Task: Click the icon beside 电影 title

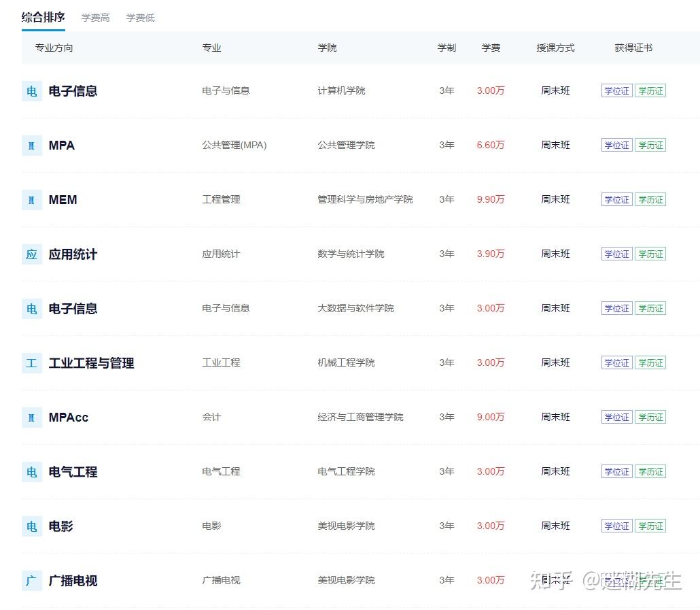Action: (31, 526)
